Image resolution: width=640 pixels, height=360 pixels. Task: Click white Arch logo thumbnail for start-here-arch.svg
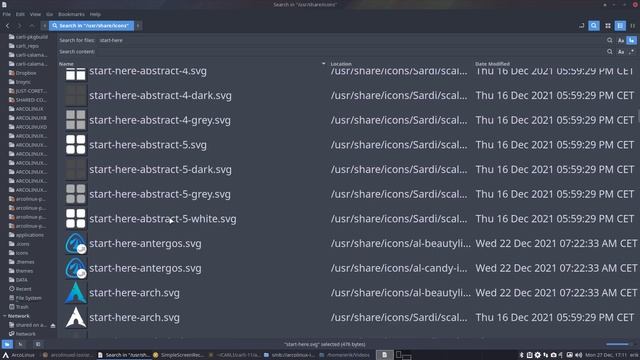coord(76,318)
